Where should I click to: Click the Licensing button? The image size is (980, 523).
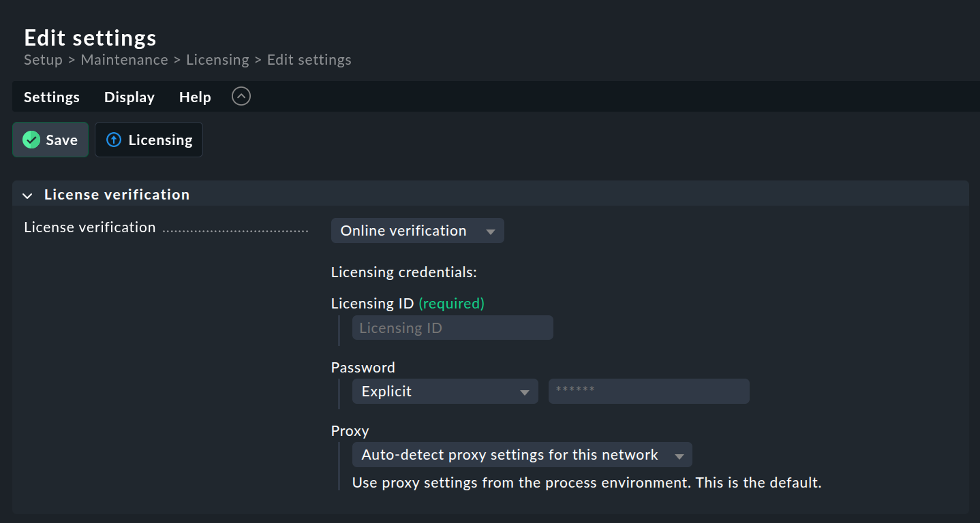click(x=149, y=140)
